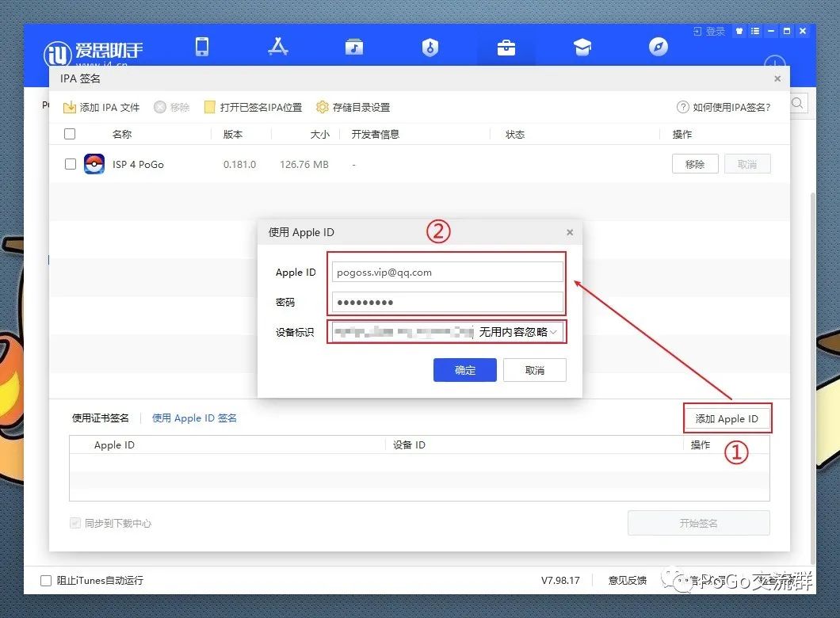This screenshot has height=618, width=840.
Task: Switch to 使用证书签名 tab
Action: (x=100, y=418)
